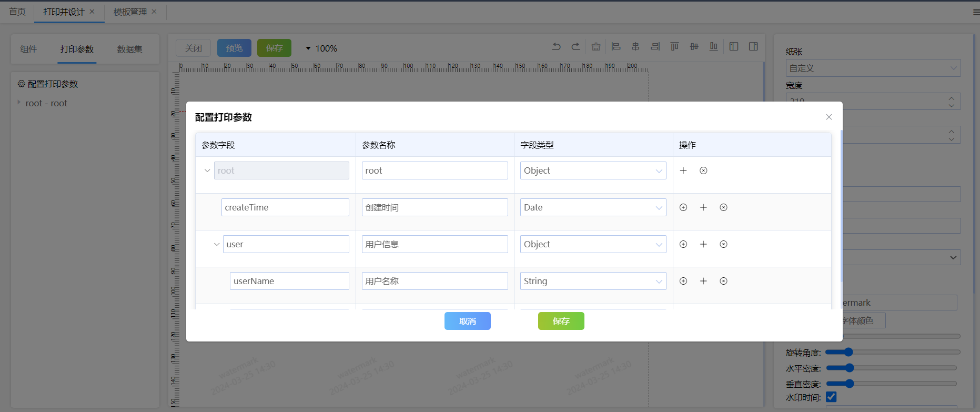Collapse the user row using its chevron
Viewport: 980px width, 412px height.
pos(216,244)
